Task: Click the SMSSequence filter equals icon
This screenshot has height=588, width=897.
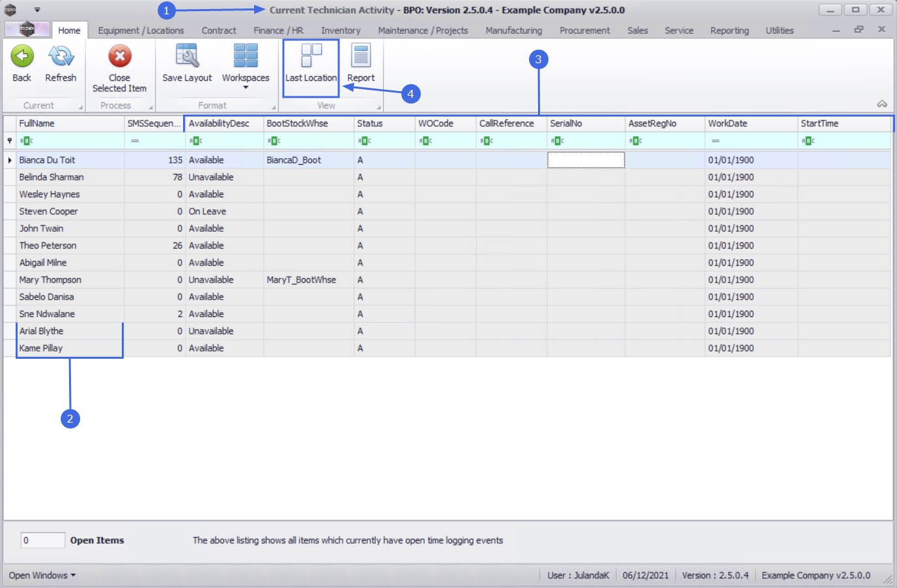Action: coord(135,141)
